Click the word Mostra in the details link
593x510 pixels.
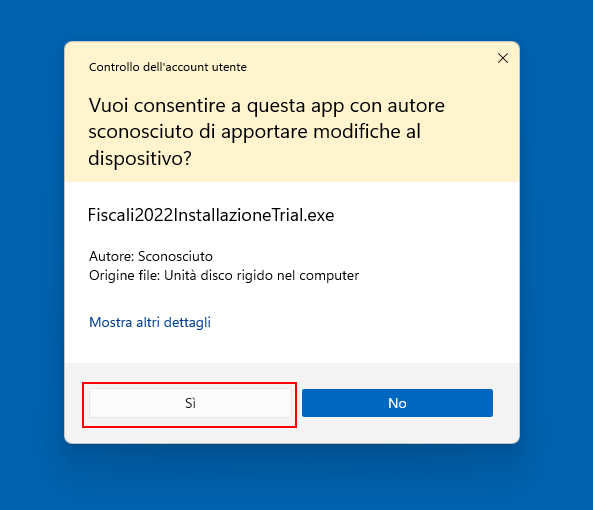110,322
